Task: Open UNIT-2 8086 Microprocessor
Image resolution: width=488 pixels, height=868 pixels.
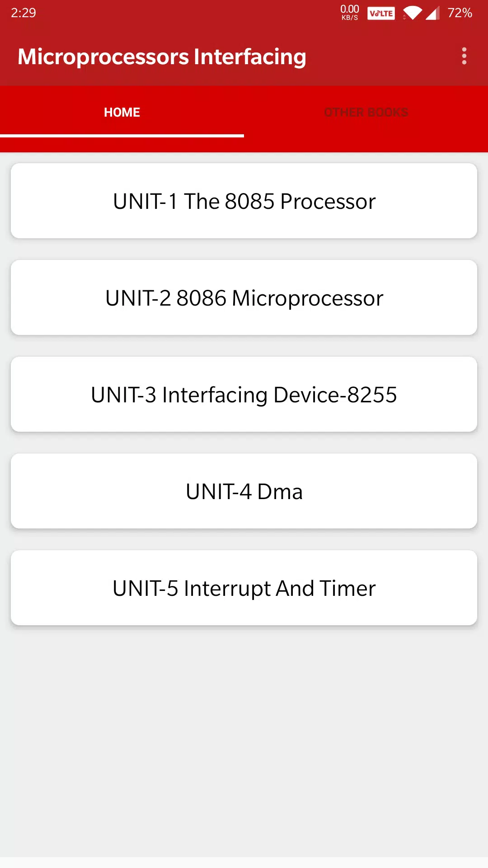Action: pos(244,298)
